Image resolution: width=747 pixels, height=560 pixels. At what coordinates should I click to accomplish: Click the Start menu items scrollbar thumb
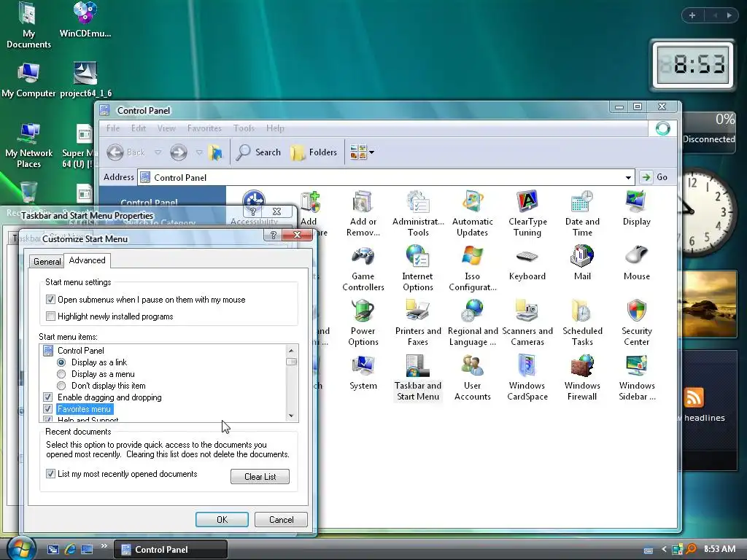click(x=291, y=362)
